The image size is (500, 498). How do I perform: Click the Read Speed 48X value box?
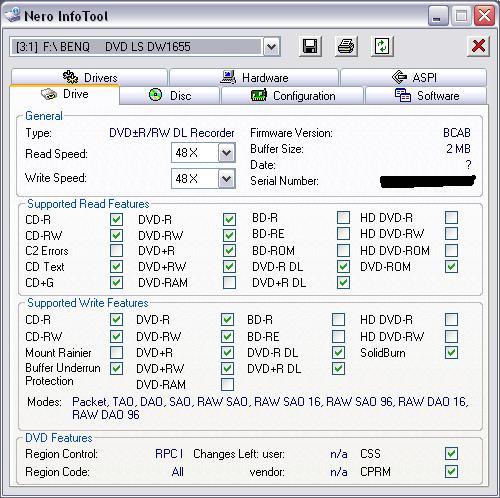pyautogui.click(x=195, y=153)
